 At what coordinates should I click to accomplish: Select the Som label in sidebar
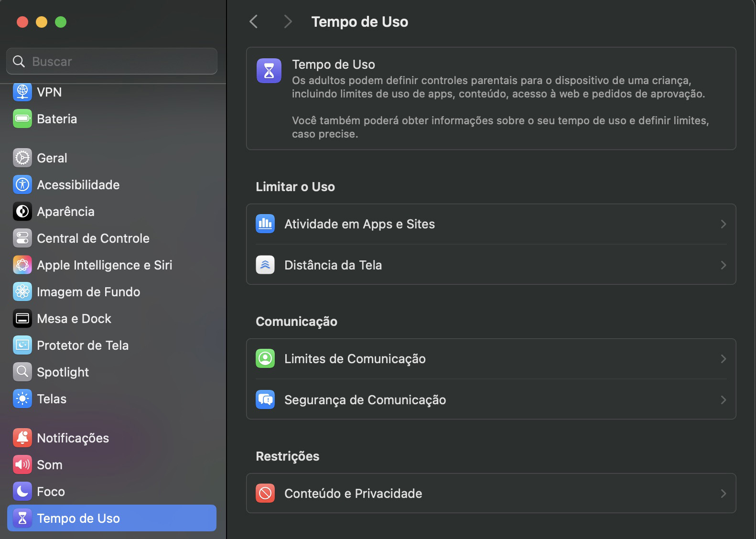click(50, 464)
